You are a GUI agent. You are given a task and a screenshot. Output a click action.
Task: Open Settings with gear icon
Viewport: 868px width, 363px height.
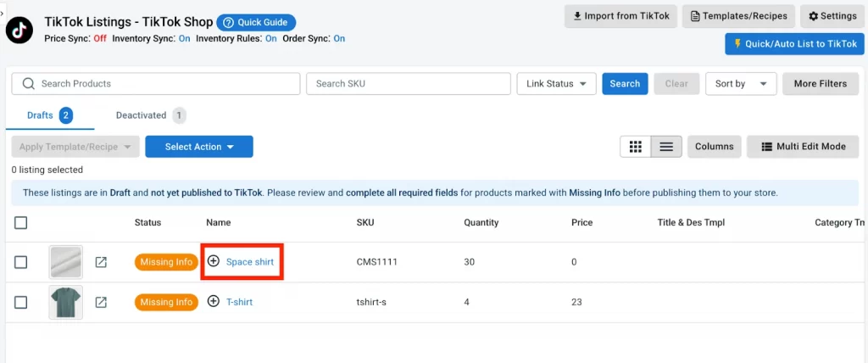(x=832, y=16)
